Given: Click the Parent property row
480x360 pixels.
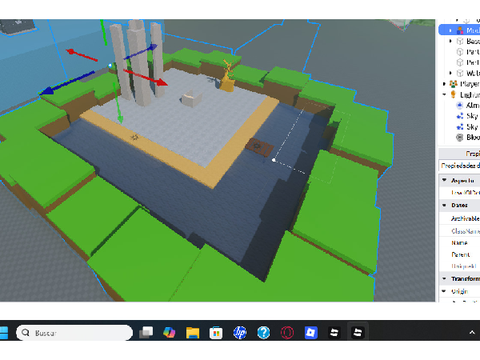Looking at the screenshot, I should click(459, 254).
